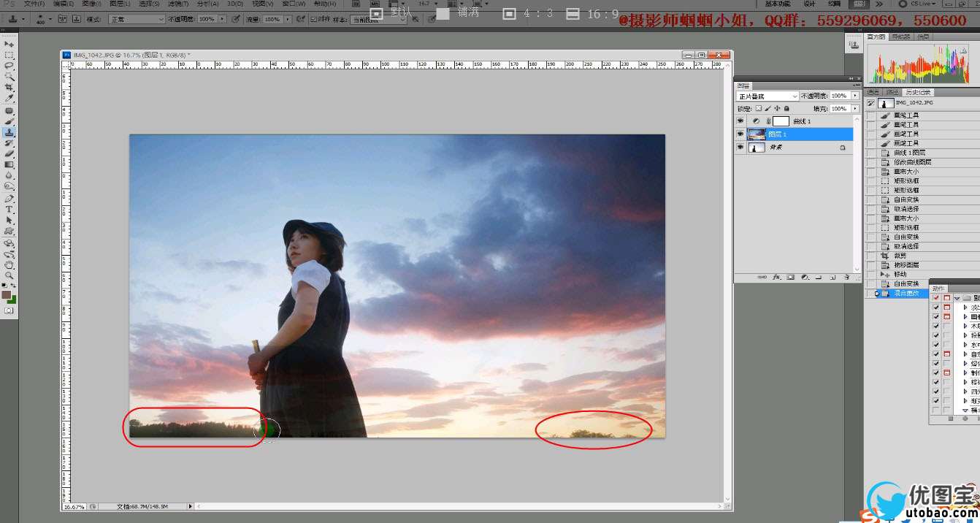Create new adjustment layer icon
The height and width of the screenshot is (523, 980).
click(x=804, y=277)
